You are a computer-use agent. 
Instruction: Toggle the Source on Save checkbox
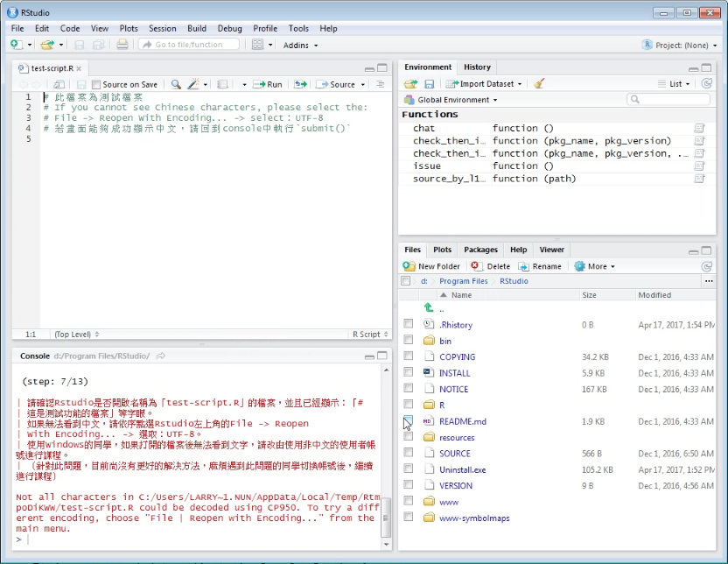tap(96, 85)
